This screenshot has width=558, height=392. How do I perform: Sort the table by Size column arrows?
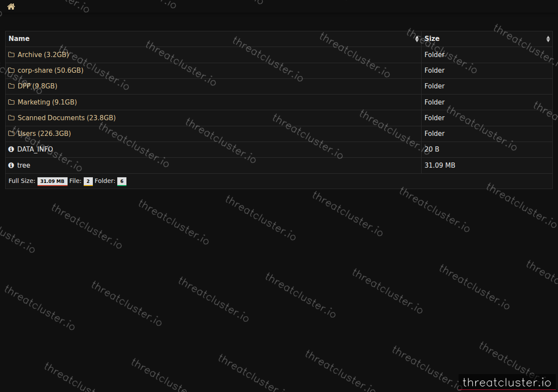point(548,39)
